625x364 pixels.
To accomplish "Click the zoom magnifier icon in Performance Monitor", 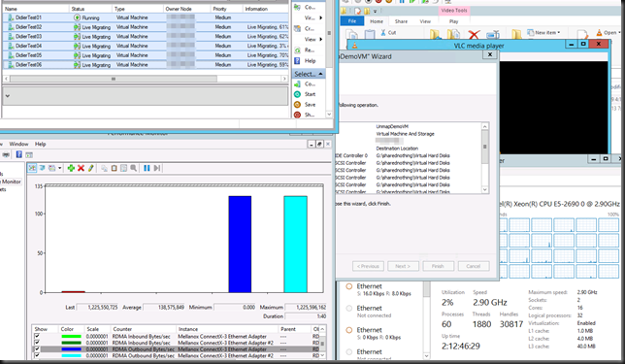I will point(134,168).
